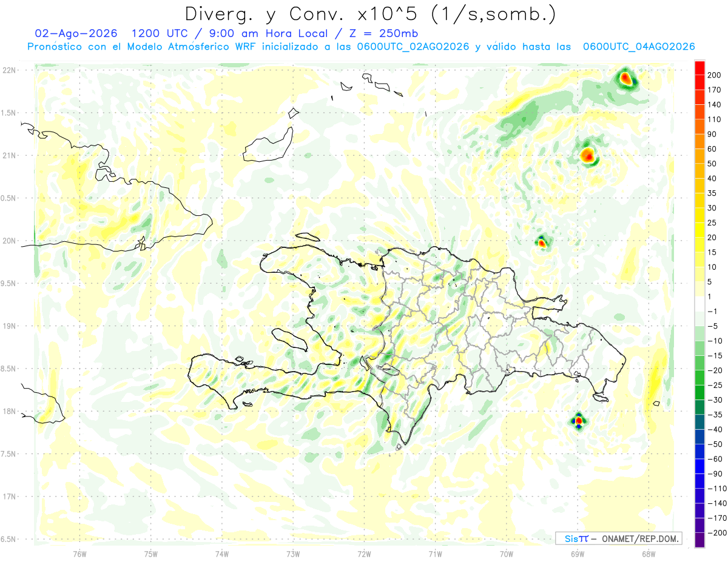728x562 pixels.
Task: Click the latitude label "1.5N"
Action: (9, 113)
